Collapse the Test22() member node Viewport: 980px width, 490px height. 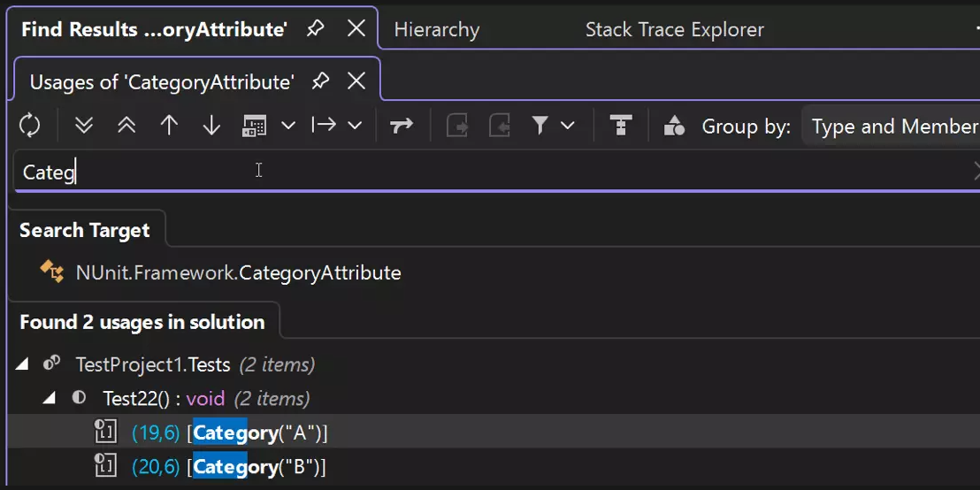(x=50, y=398)
